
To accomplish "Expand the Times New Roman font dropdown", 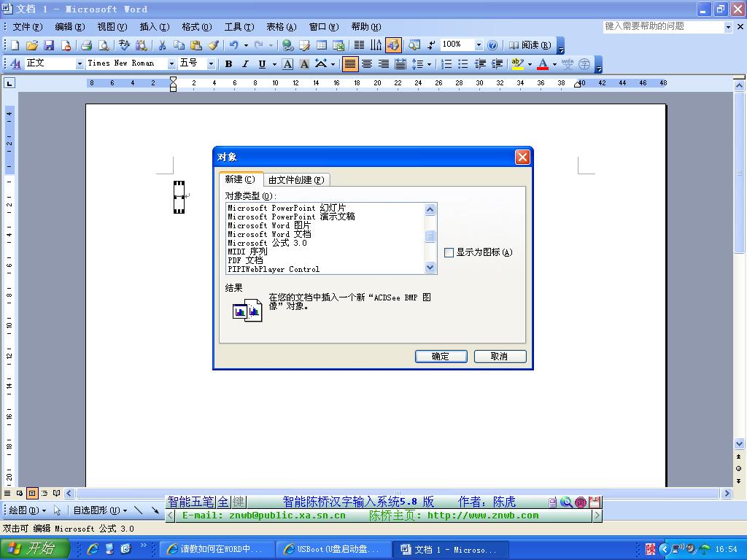I will point(171,64).
